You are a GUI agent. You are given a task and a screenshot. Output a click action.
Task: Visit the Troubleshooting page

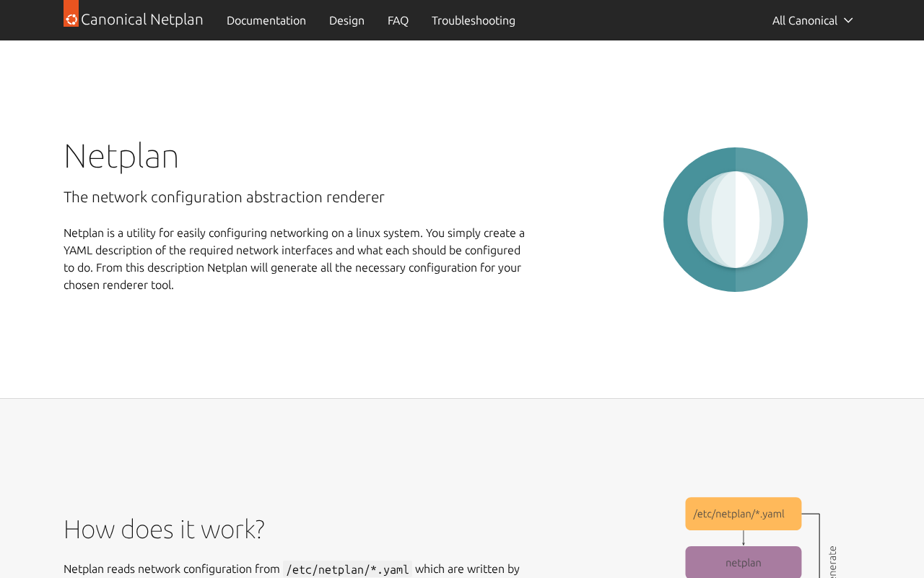[x=474, y=20]
